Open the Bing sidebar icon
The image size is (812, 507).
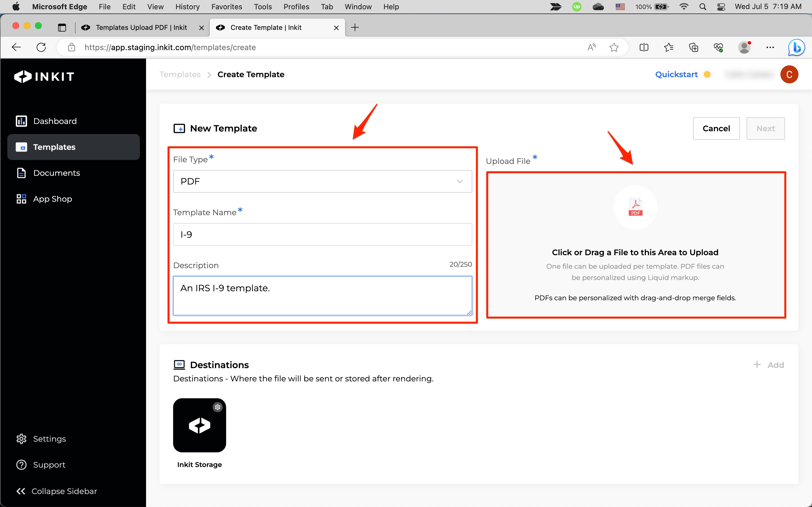coord(796,47)
